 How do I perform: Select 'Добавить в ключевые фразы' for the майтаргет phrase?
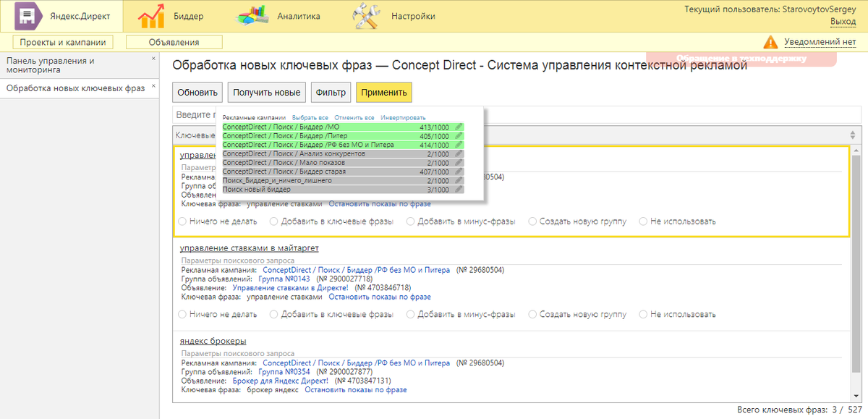point(274,314)
